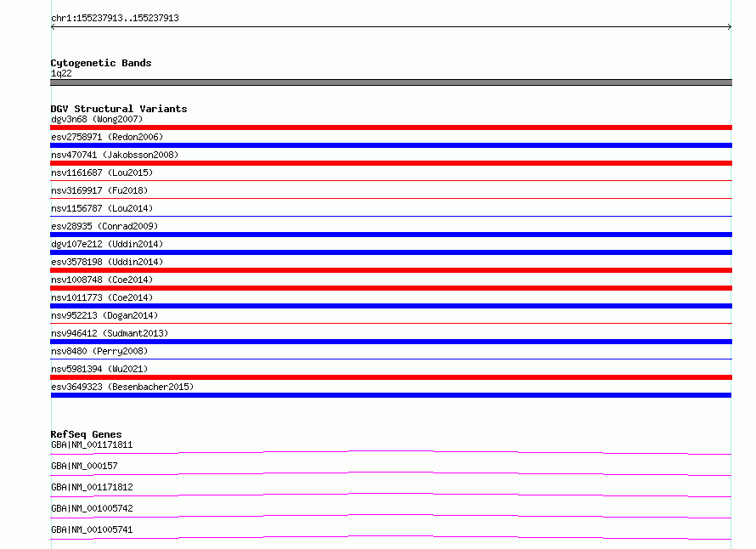Select the nsv1008748 (Coe2014) variant label
This screenshot has height=549, width=756.
pos(102,280)
